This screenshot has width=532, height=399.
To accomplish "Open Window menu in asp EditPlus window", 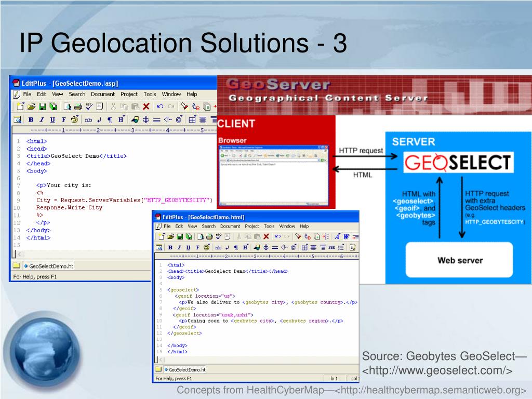I will point(171,94).
